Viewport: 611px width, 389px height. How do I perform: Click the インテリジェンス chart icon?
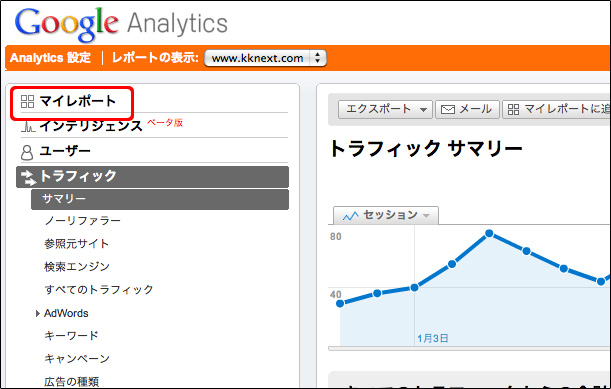pyautogui.click(x=28, y=126)
